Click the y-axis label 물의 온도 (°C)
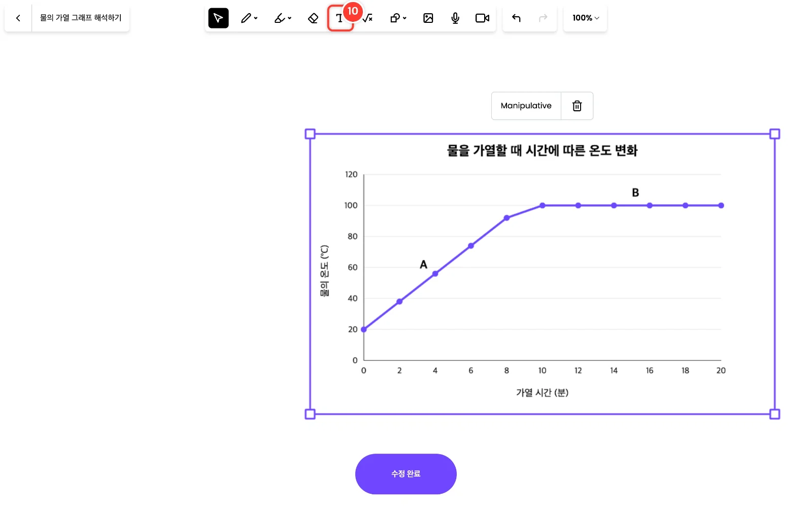The width and height of the screenshot is (812, 508). click(x=325, y=271)
